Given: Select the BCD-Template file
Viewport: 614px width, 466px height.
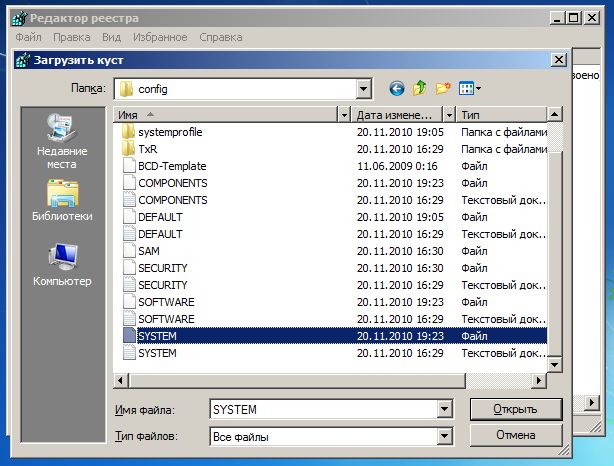Looking at the screenshot, I should click(172, 166).
